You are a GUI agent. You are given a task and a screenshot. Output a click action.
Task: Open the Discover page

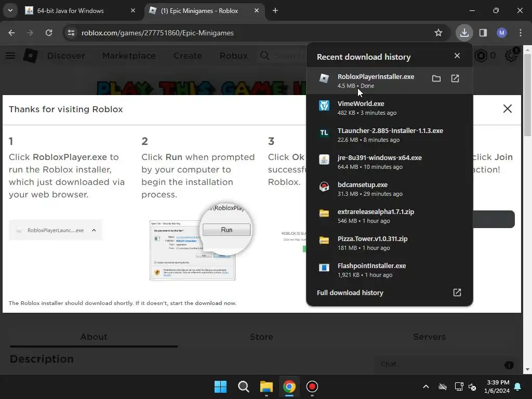66,56
